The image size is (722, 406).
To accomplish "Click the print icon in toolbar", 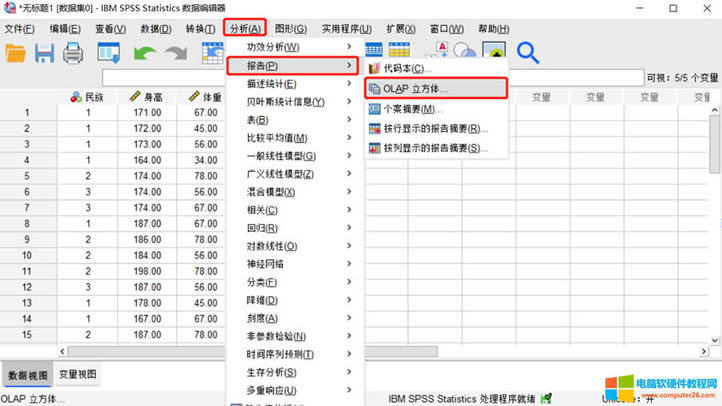I will (73, 53).
